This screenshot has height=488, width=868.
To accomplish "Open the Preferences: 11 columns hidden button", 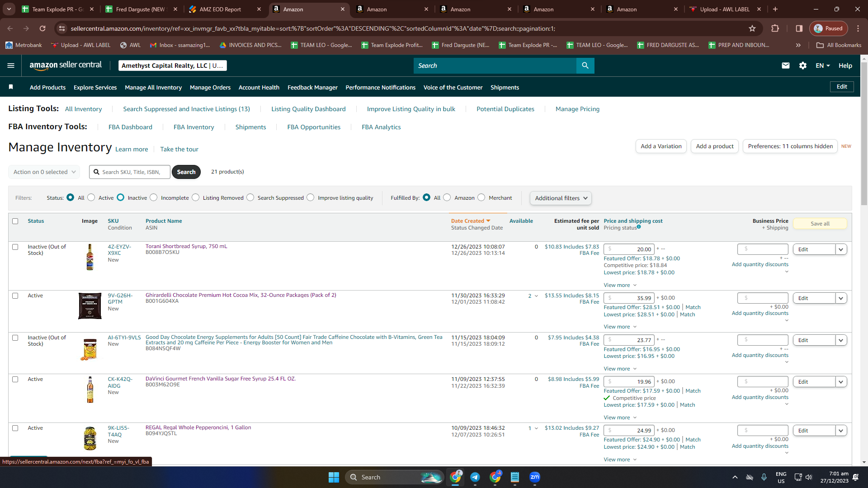I will (x=790, y=146).
